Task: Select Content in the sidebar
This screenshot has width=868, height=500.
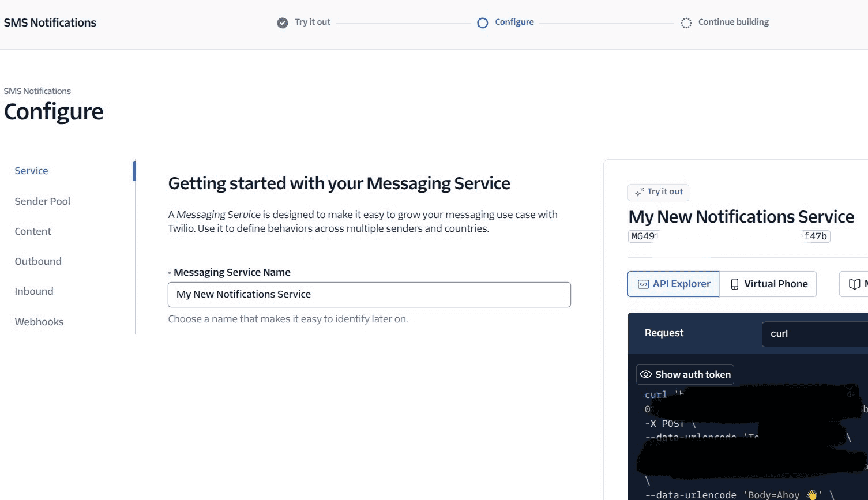Action: 33,231
